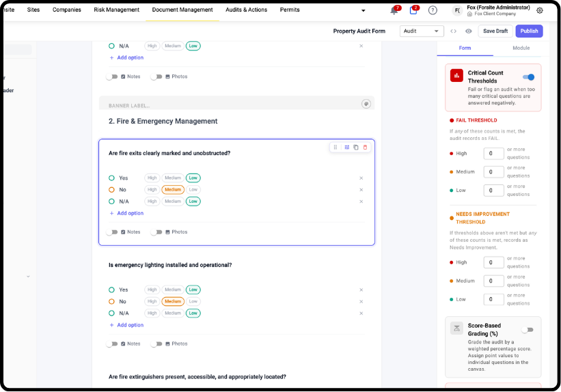
Task: Open the Companies menu
Action: (67, 10)
